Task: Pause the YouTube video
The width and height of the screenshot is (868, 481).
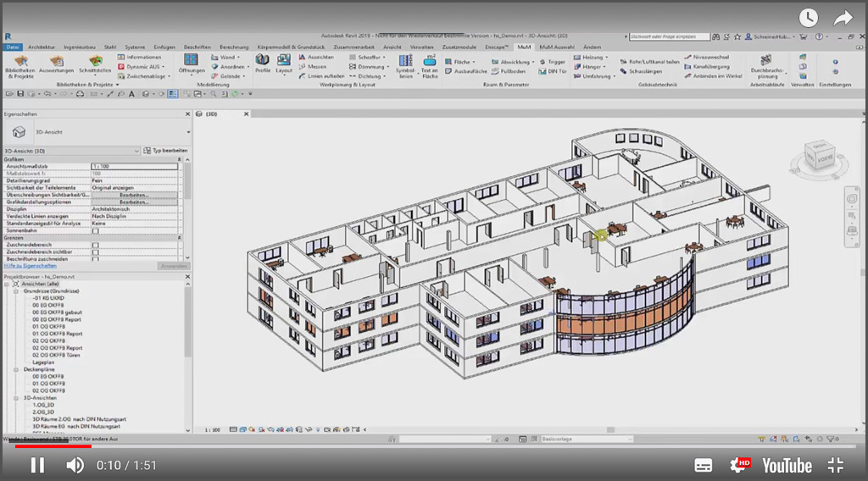Action: 37,465
